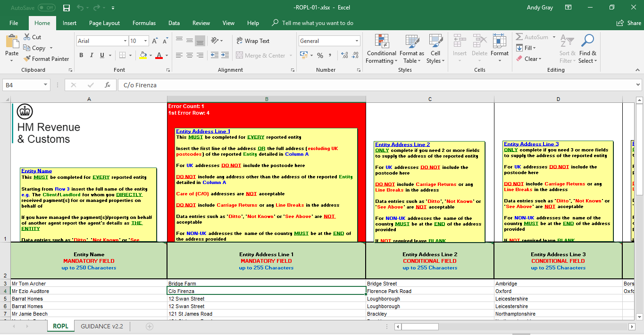This screenshot has height=335, width=644.
Task: Apply the yellow Fill Color swatch
Action: click(143, 56)
